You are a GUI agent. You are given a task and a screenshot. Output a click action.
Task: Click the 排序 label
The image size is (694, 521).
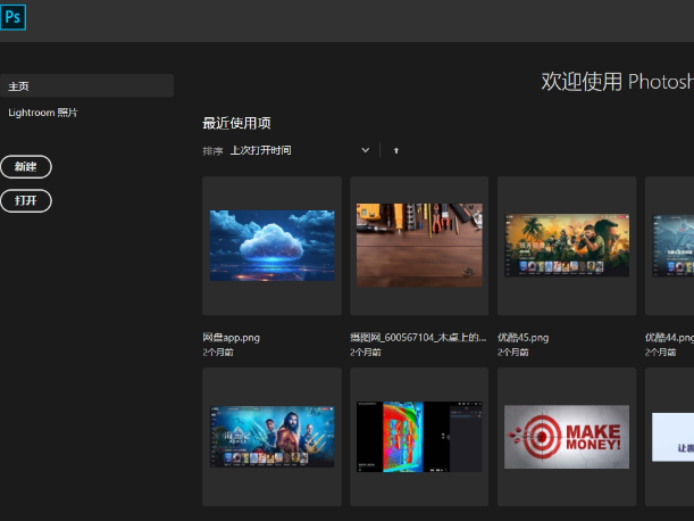point(212,151)
